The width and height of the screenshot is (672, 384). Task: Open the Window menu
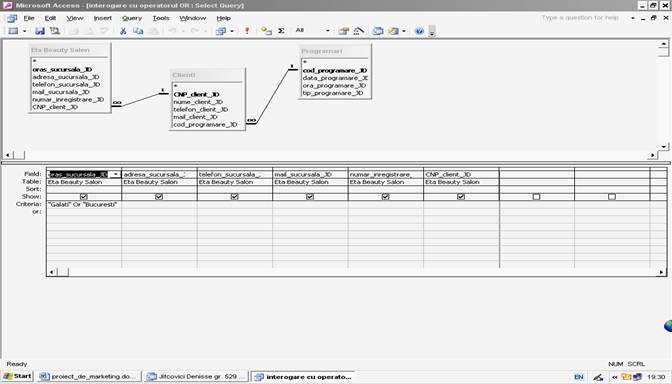click(x=192, y=18)
